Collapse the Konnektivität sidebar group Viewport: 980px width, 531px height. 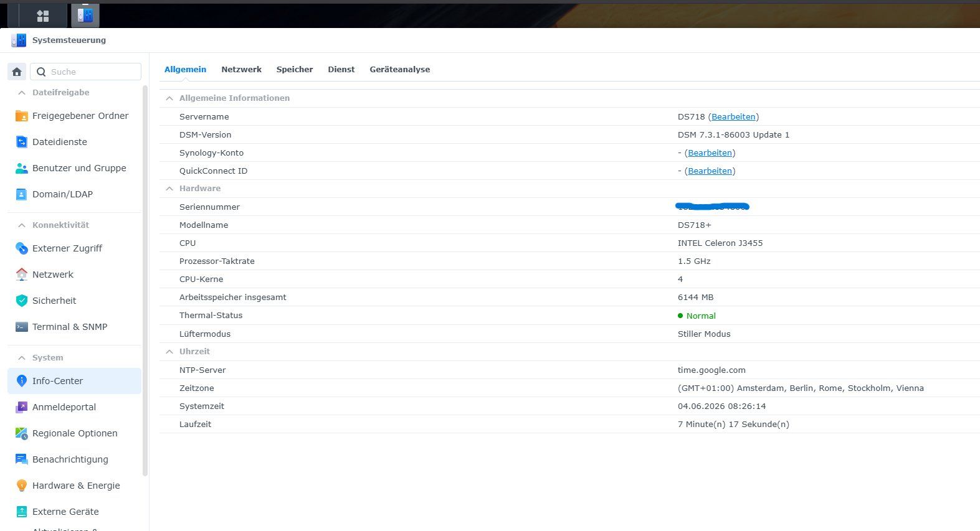click(x=22, y=225)
